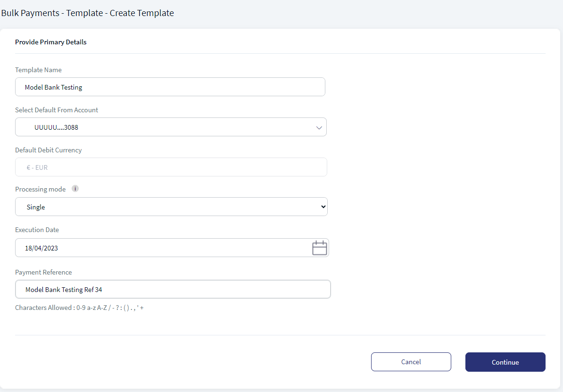Click the Processing mode label
This screenshot has width=563, height=392.
40,189
